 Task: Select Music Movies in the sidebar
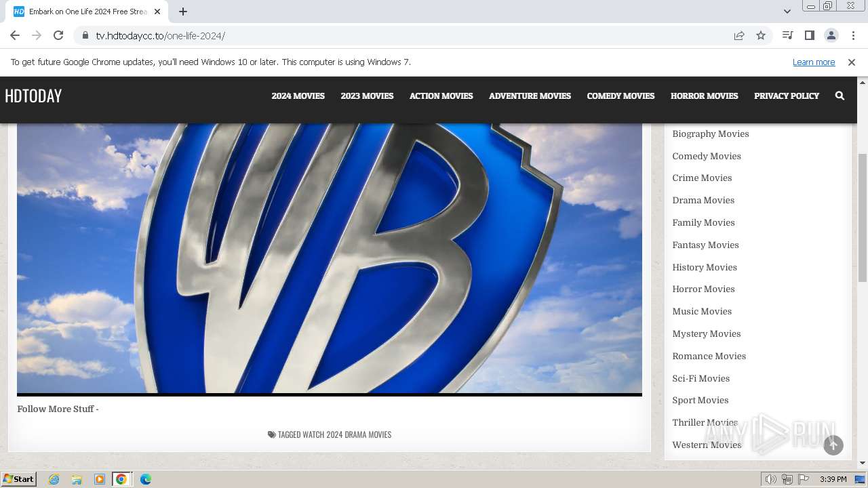(x=702, y=311)
